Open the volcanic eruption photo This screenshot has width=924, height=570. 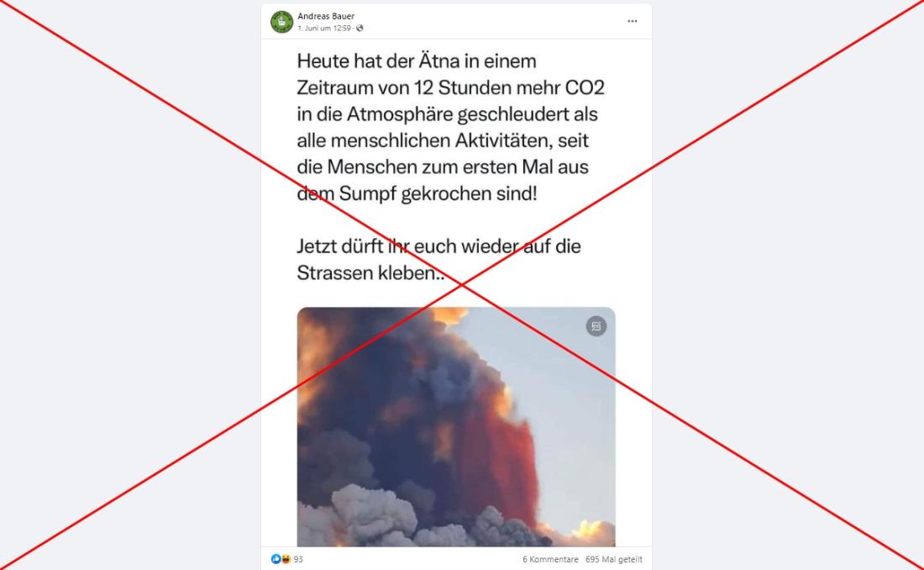(x=456, y=426)
